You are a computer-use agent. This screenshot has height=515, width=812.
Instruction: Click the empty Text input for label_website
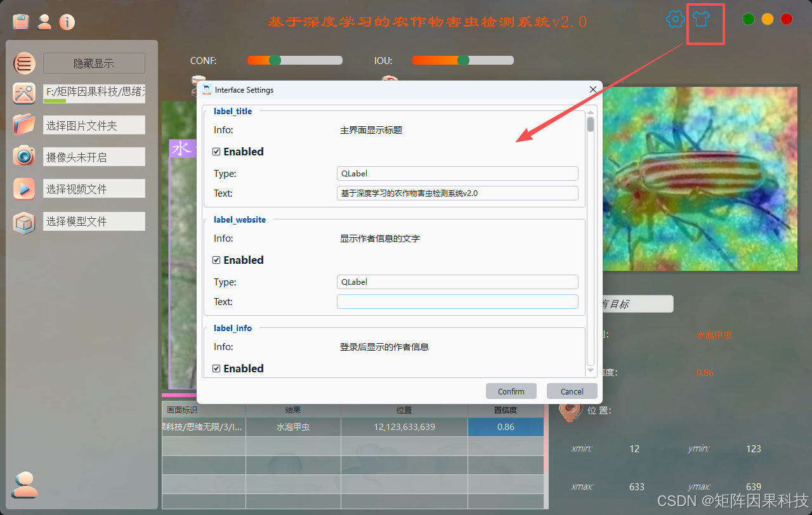[457, 301]
